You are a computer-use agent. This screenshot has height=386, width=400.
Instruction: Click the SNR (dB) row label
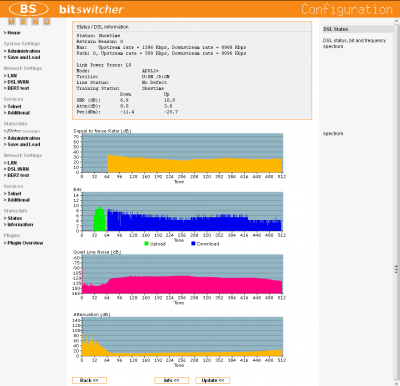click(x=88, y=100)
